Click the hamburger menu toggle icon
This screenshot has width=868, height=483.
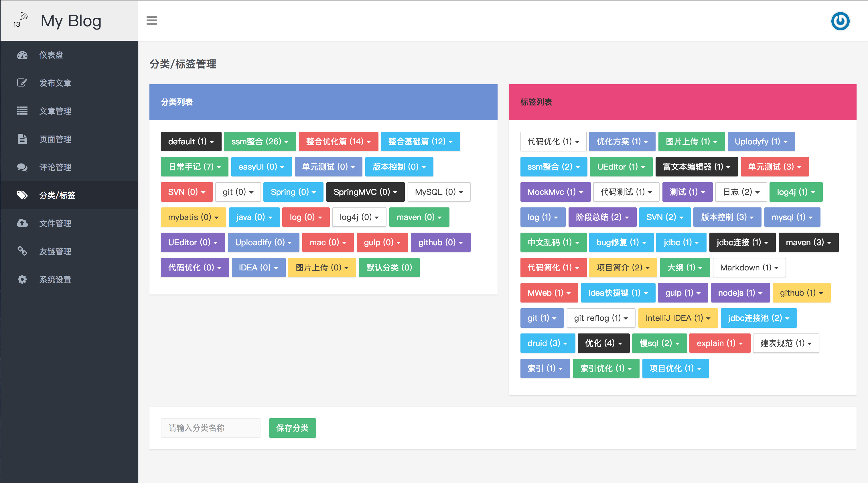pos(152,21)
